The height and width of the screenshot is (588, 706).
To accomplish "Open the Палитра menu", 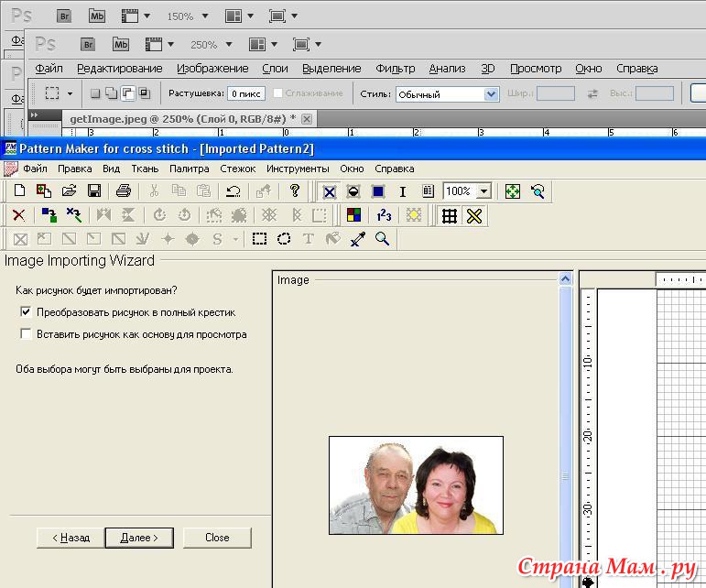I will [x=190, y=169].
